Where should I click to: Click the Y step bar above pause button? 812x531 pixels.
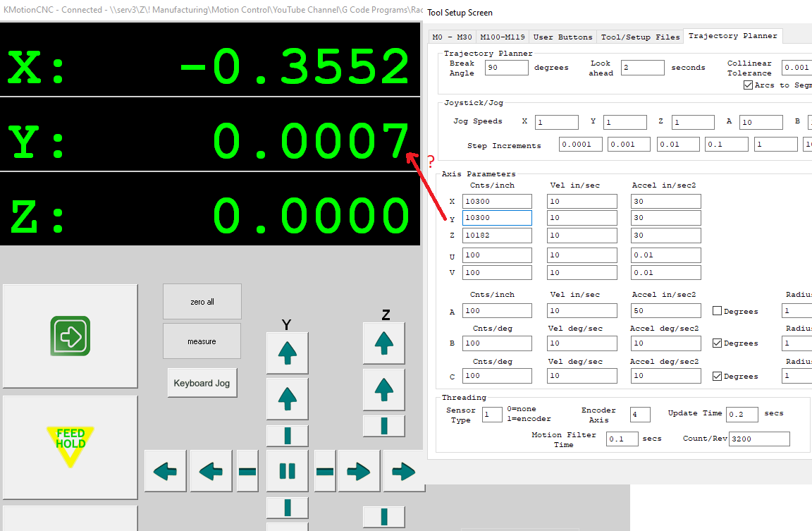(x=287, y=435)
